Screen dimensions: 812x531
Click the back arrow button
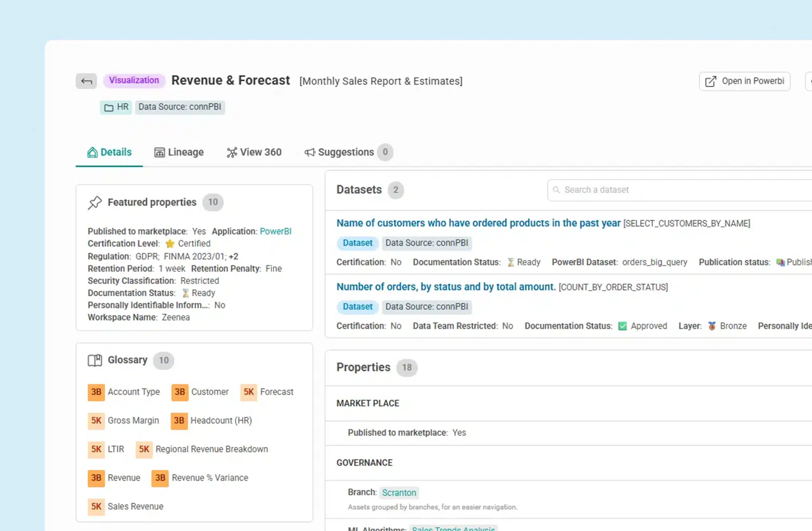click(86, 81)
